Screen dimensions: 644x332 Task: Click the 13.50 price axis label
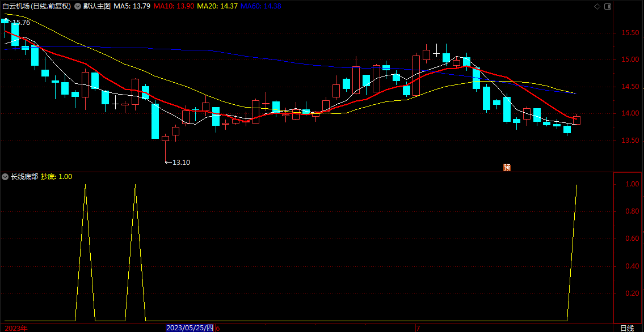630,141
